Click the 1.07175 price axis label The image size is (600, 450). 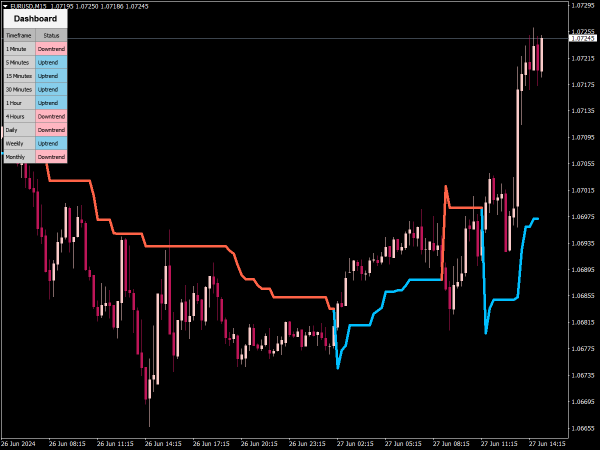click(583, 85)
